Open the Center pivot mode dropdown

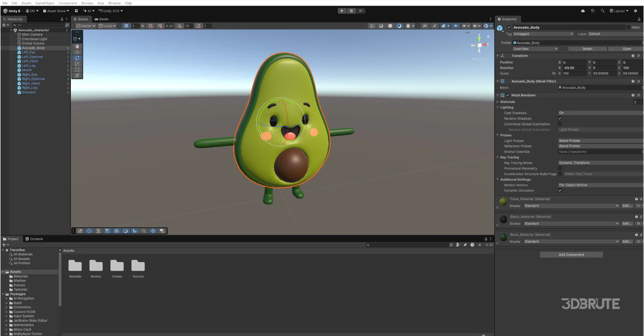point(86,26)
